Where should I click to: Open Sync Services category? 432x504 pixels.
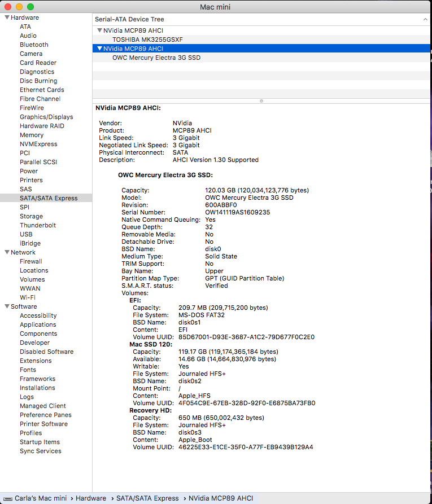41,451
